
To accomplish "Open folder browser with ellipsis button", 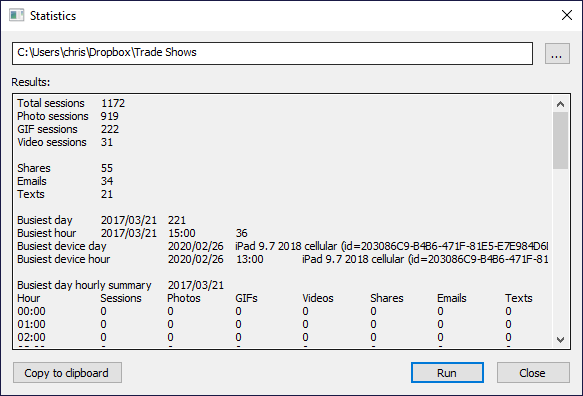I will coord(557,54).
